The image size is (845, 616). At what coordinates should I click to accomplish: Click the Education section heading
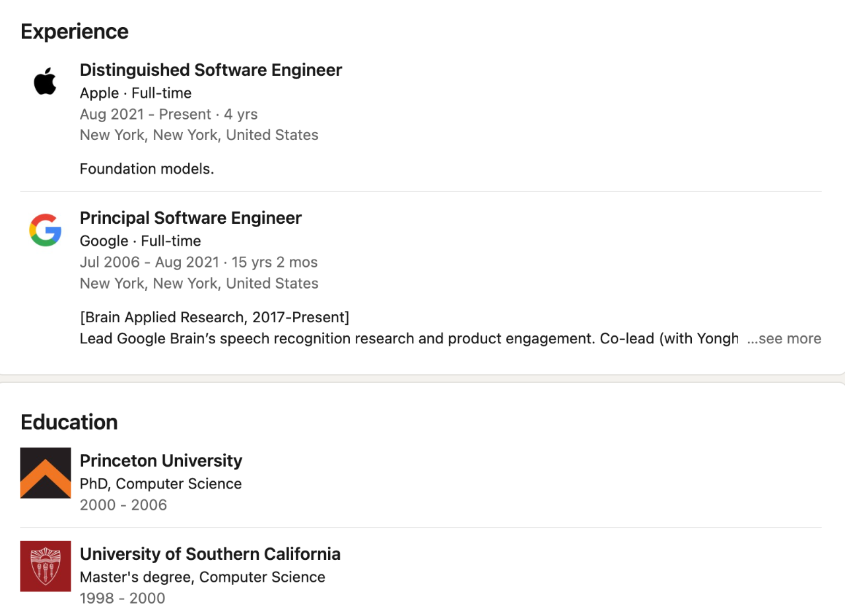[x=69, y=422]
